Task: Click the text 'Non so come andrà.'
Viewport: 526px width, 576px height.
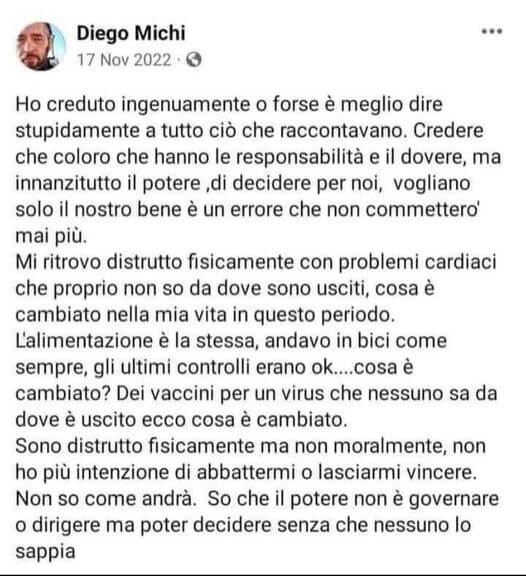Action: click(x=106, y=499)
